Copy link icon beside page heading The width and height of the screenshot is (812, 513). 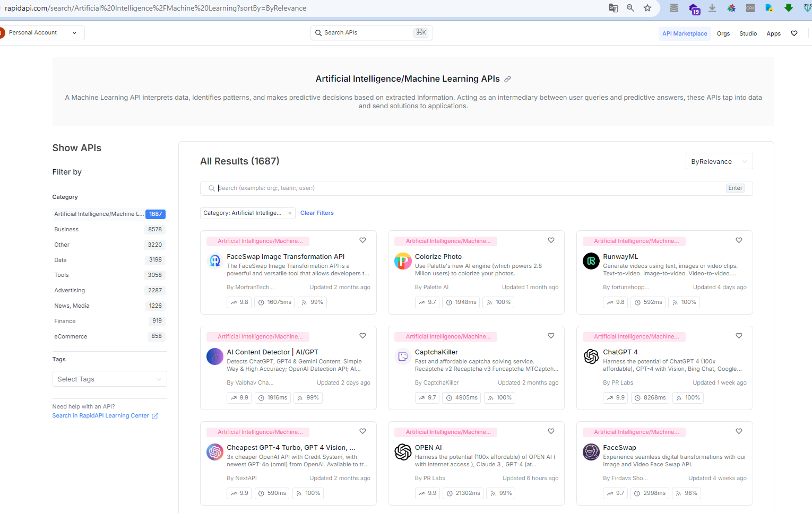[x=507, y=79]
